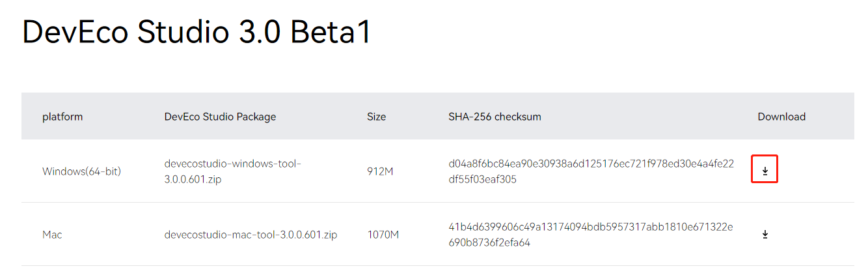
Task: Click the 912M size value
Action: pos(380,171)
